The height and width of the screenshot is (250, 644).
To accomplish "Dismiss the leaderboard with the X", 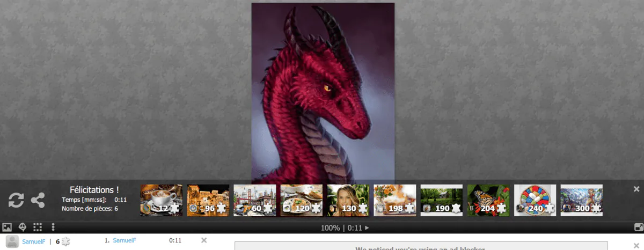I will 204,240.
